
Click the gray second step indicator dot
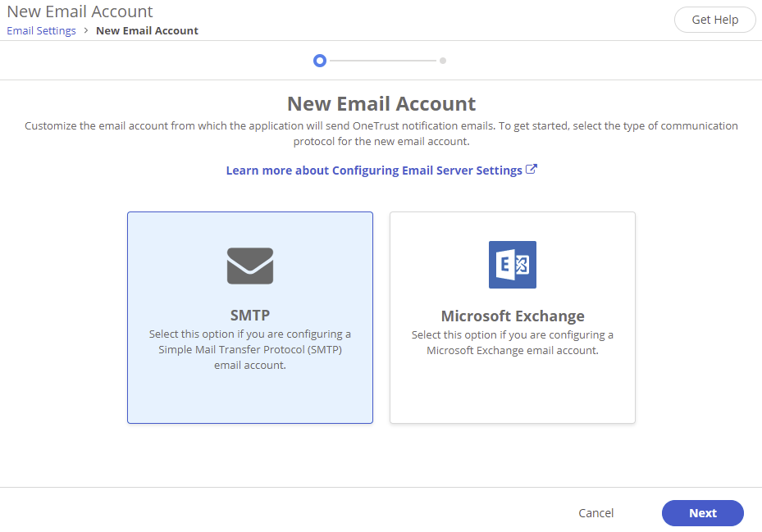[443, 60]
